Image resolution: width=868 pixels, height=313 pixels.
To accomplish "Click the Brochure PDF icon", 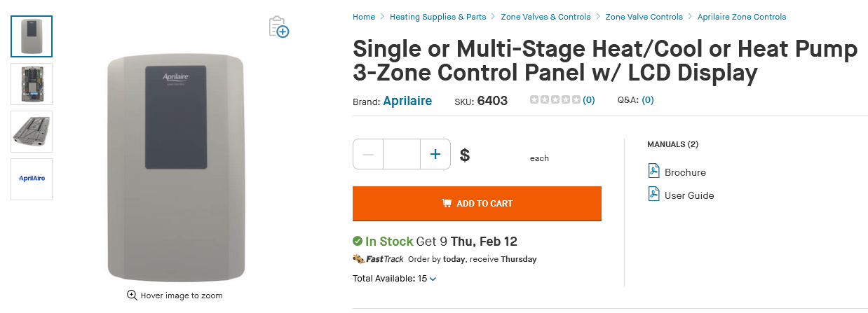I will coord(653,172).
